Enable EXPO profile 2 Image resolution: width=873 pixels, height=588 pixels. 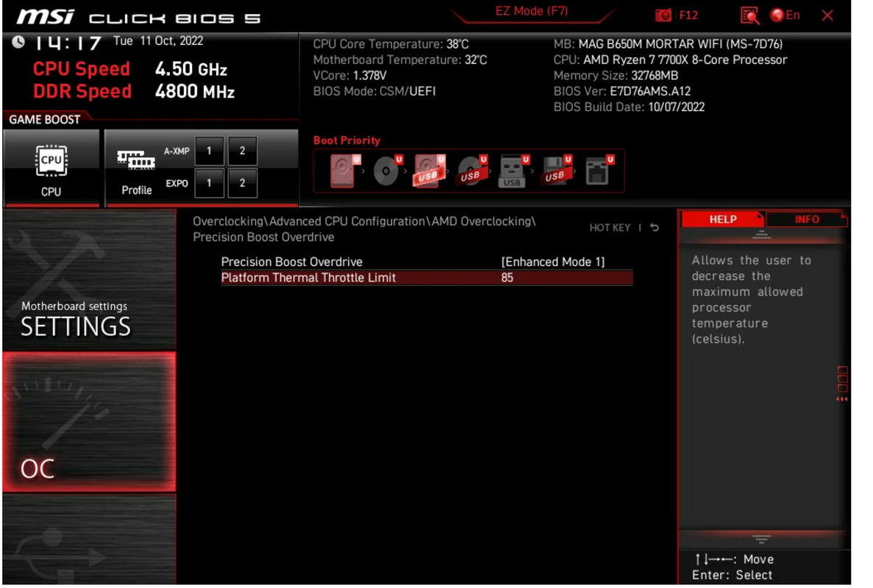(242, 183)
